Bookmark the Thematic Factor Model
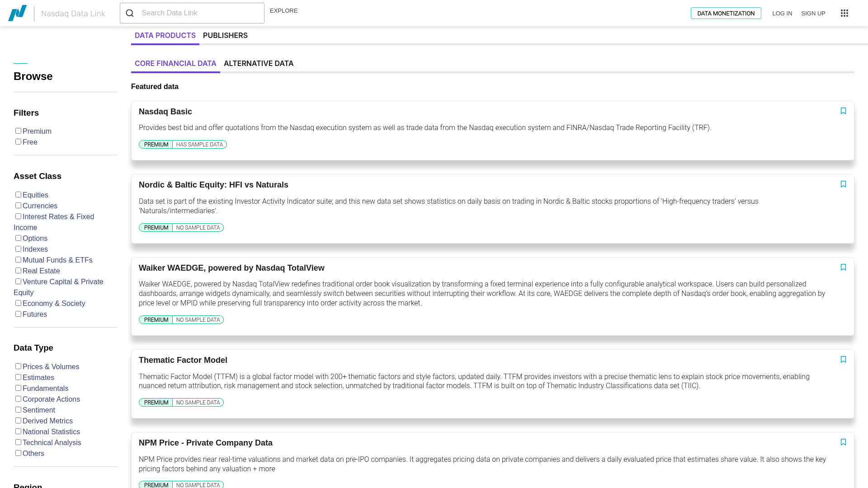The width and height of the screenshot is (868, 488). pos(843,360)
